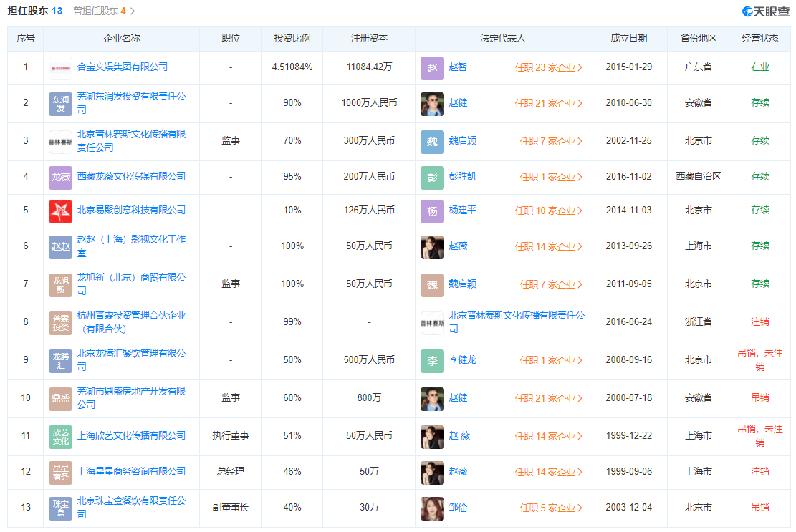Click the 彭 avatar badge for 彭胜凯
Screen dimensions: 796x532
(432, 178)
